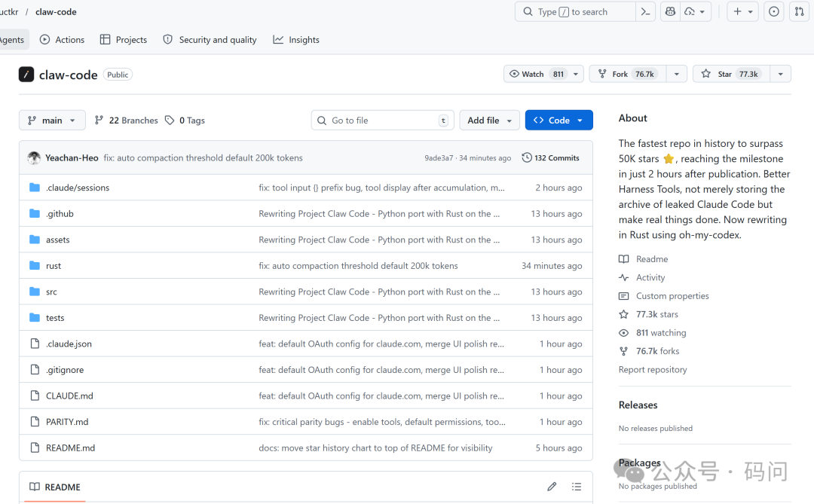Open the rust folder
Image resolution: width=814 pixels, height=504 pixels.
54,266
